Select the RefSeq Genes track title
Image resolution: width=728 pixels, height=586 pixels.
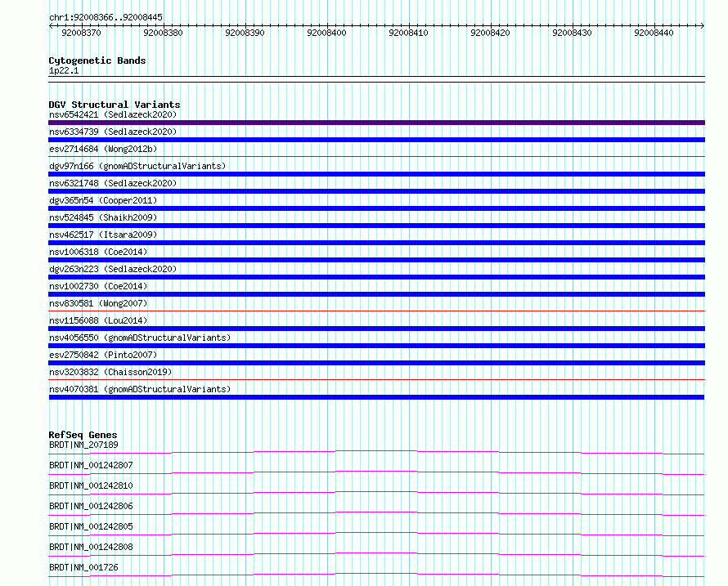pos(83,435)
